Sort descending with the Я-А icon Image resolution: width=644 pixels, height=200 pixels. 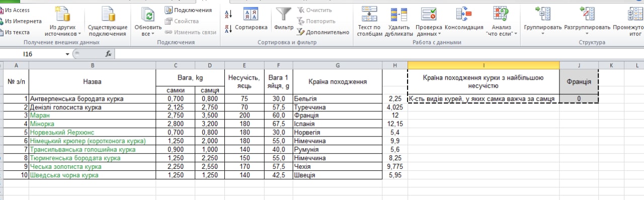(228, 29)
